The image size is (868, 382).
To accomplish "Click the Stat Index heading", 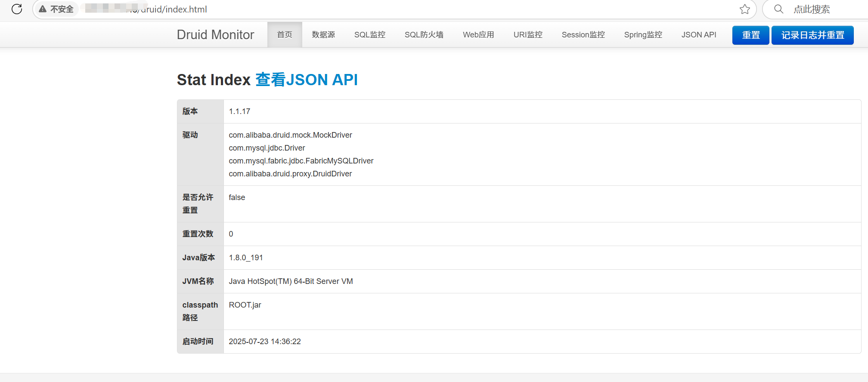I will [x=214, y=80].
